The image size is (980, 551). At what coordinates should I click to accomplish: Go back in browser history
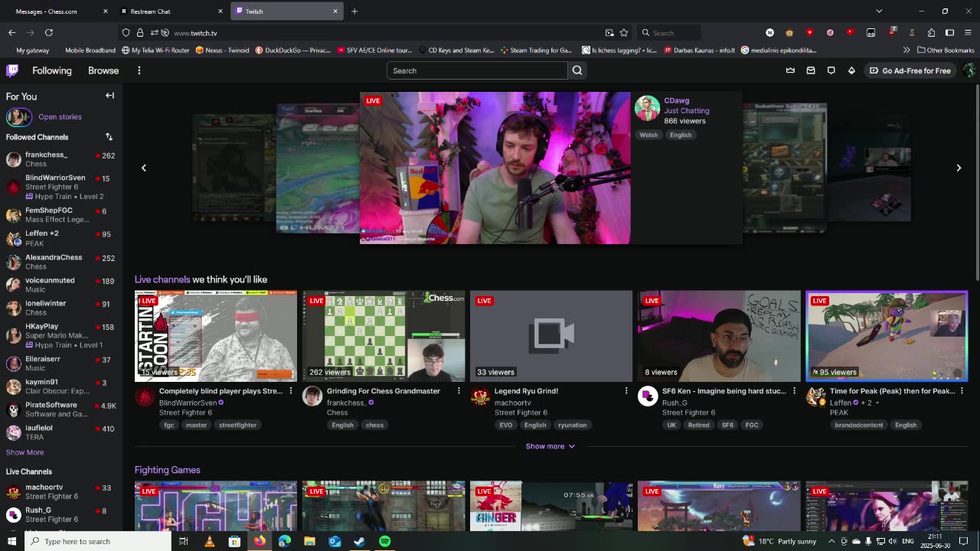[11, 32]
